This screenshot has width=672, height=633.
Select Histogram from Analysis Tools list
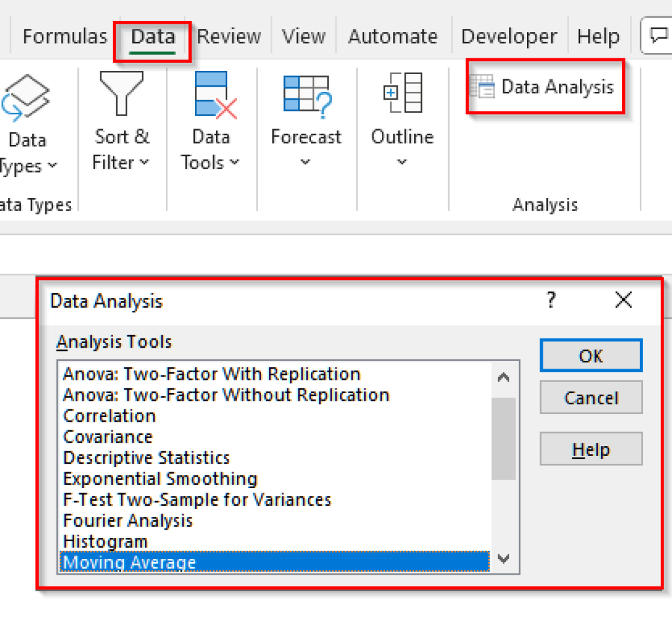click(105, 541)
